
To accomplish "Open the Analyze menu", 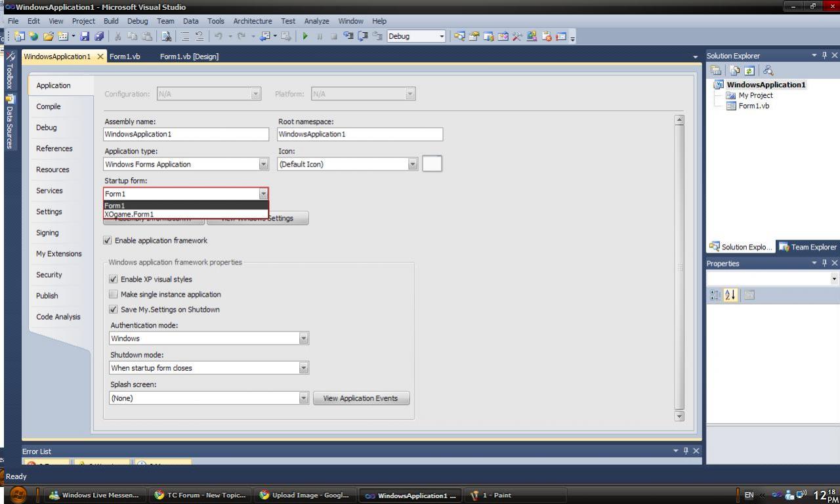I will pyautogui.click(x=316, y=21).
